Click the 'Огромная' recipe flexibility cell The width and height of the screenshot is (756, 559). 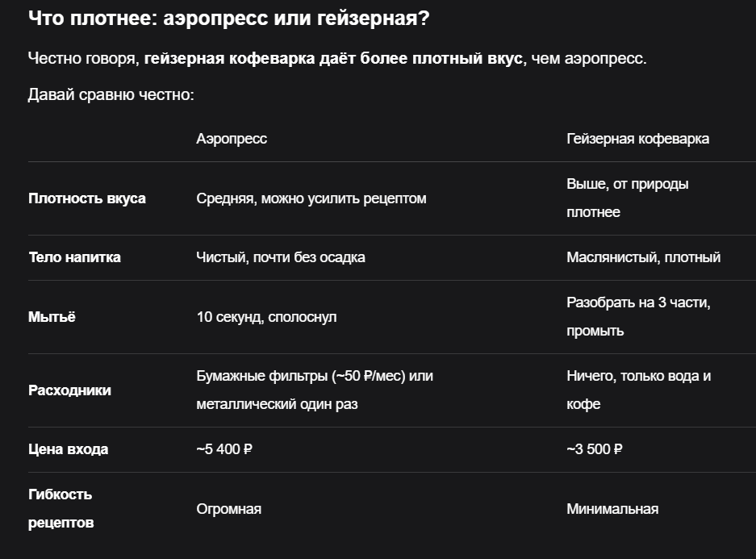point(228,509)
